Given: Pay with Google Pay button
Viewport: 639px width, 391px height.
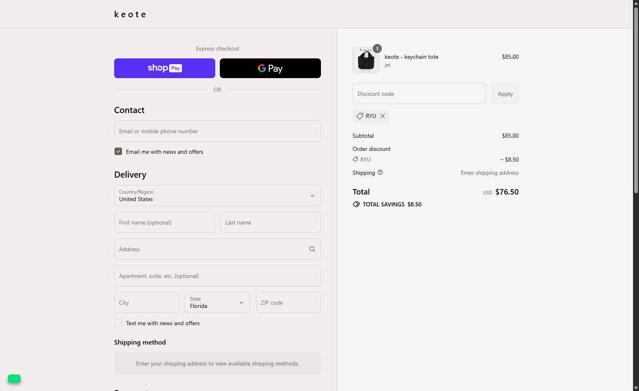Looking at the screenshot, I should (x=270, y=68).
